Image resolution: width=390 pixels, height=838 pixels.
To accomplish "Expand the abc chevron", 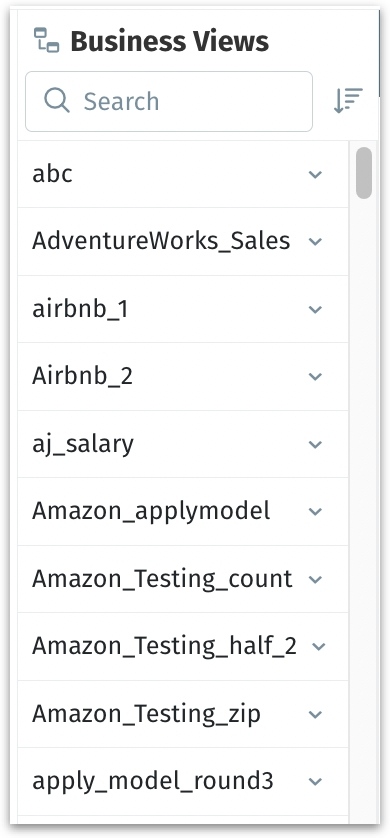I will click(316, 174).
